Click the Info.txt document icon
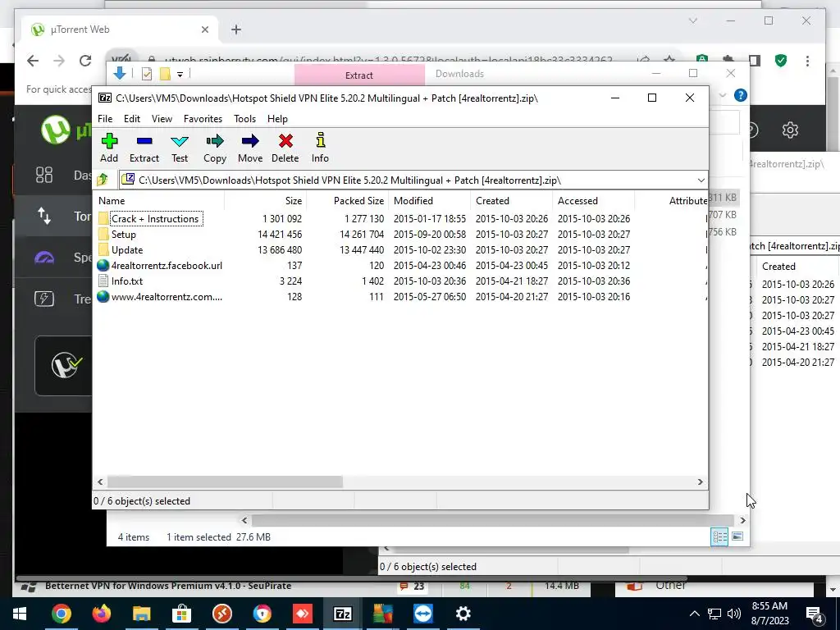Screen dimensions: 840x630 pos(103,281)
